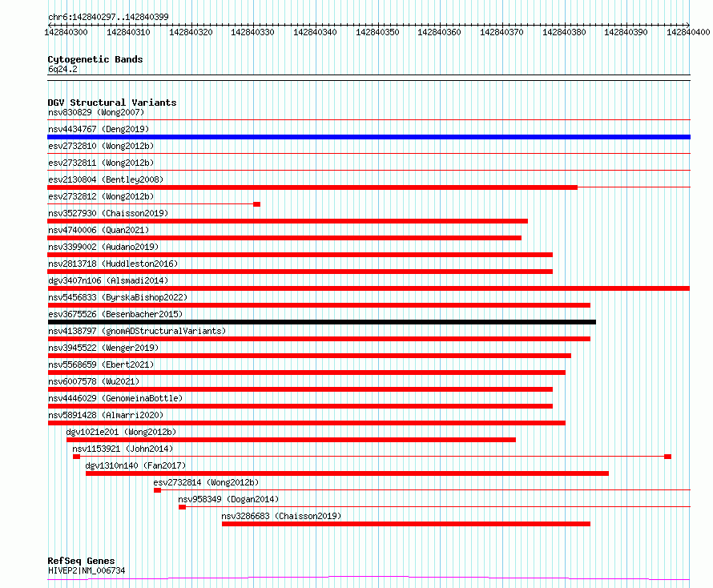Click ruler position 142840320

click(x=191, y=32)
